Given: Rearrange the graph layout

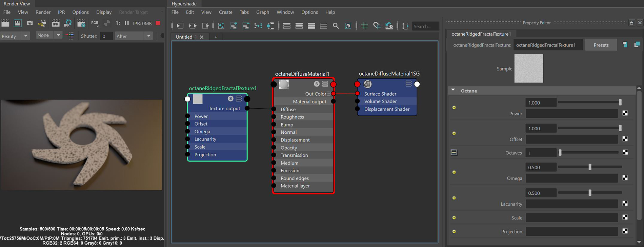Looking at the screenshot, I should [x=258, y=26].
